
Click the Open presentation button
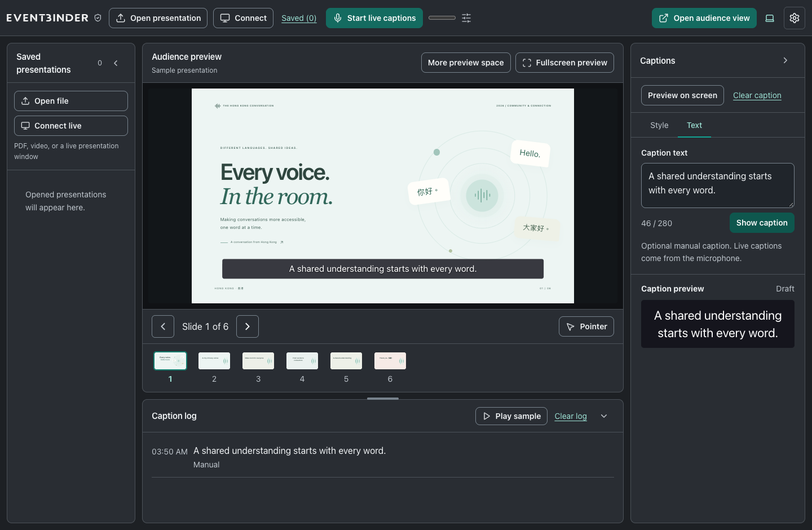158,18
